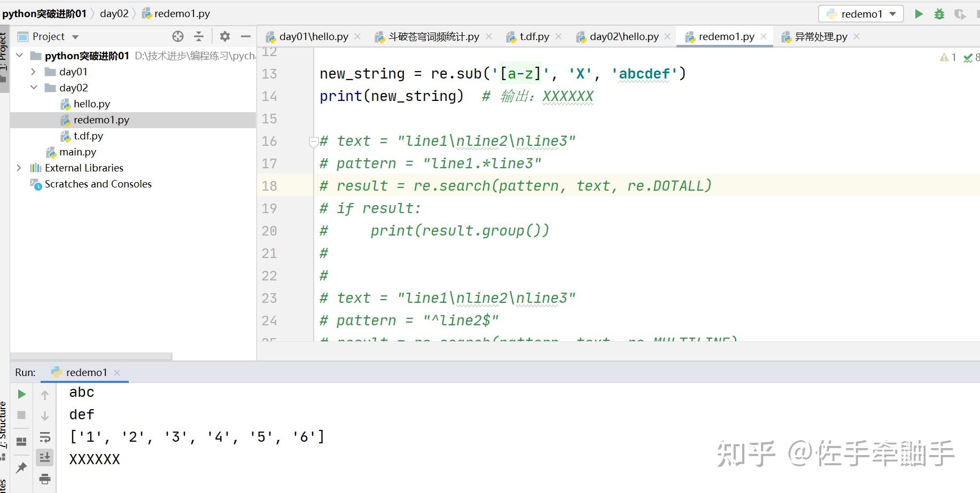
Task: Toggle the code fold marker at line 16
Action: [x=314, y=142]
